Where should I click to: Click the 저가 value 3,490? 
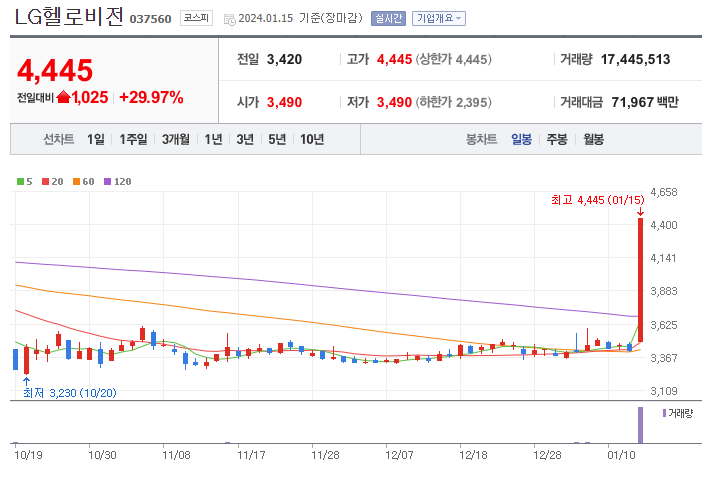click(394, 102)
